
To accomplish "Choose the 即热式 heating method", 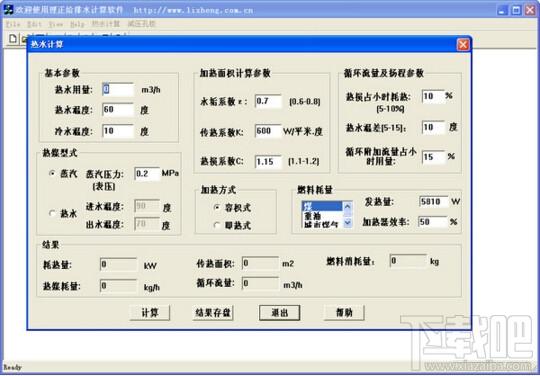I will coord(217,225).
